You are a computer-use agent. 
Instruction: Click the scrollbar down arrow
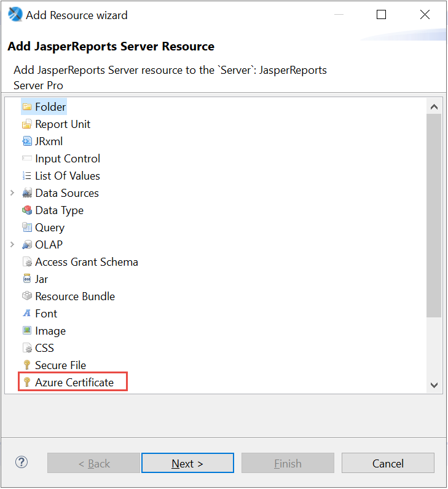[434, 385]
